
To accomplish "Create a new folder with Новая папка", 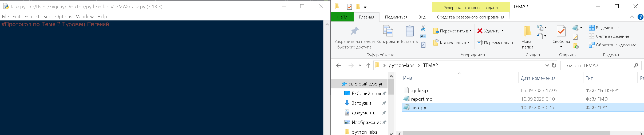I will click(x=527, y=37).
